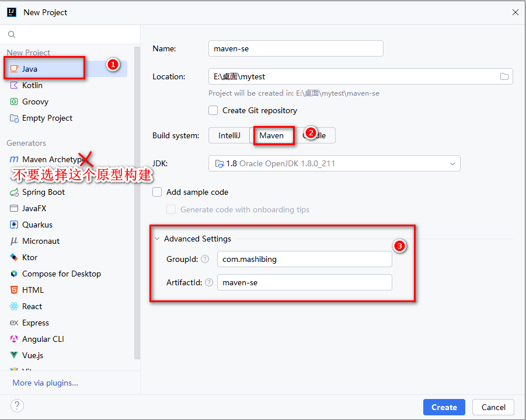Click the Spring Boot leaf icon
Viewport: 526px width, 420px height.
(14, 192)
